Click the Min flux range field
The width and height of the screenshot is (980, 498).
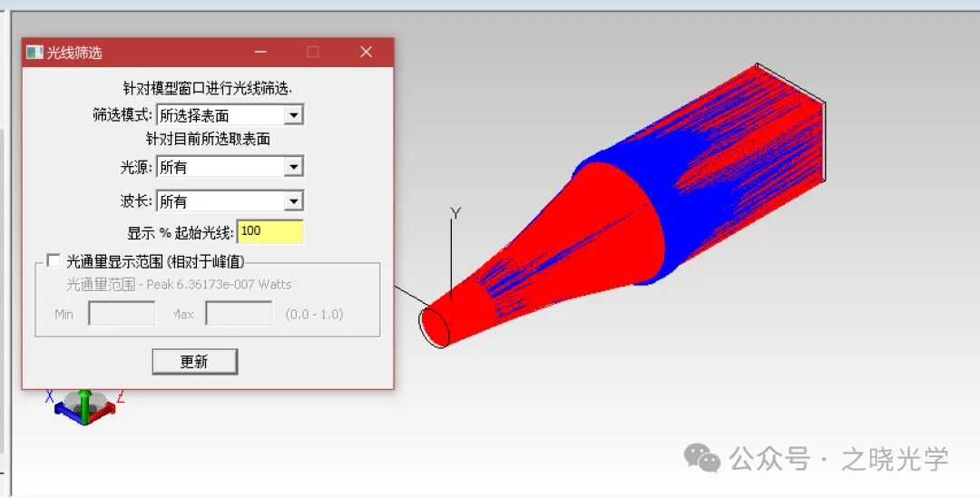[122, 314]
